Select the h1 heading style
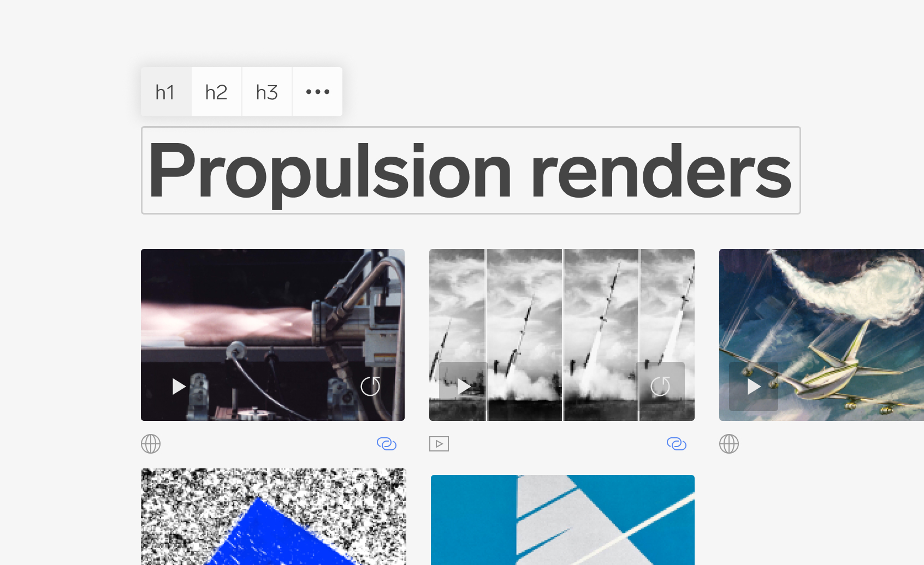This screenshot has height=565, width=924. click(166, 92)
